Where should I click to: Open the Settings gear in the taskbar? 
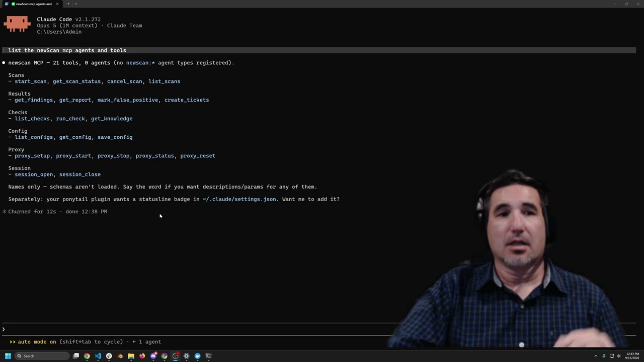point(187,356)
